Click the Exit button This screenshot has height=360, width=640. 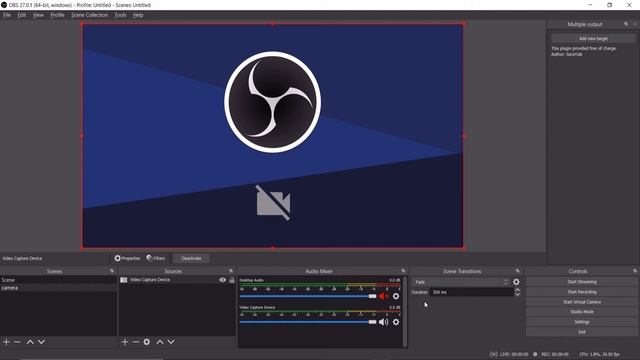[582, 332]
